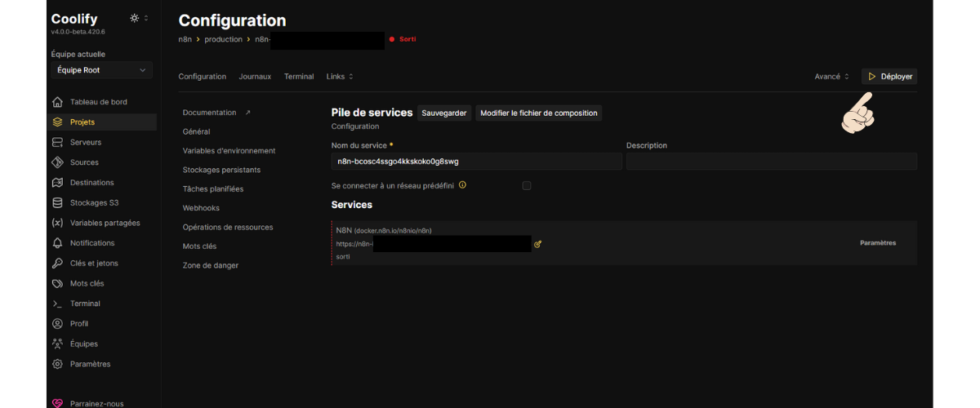Click the info icon next to réseau prédéfini
This screenshot has height=408, width=980.
(x=462, y=185)
